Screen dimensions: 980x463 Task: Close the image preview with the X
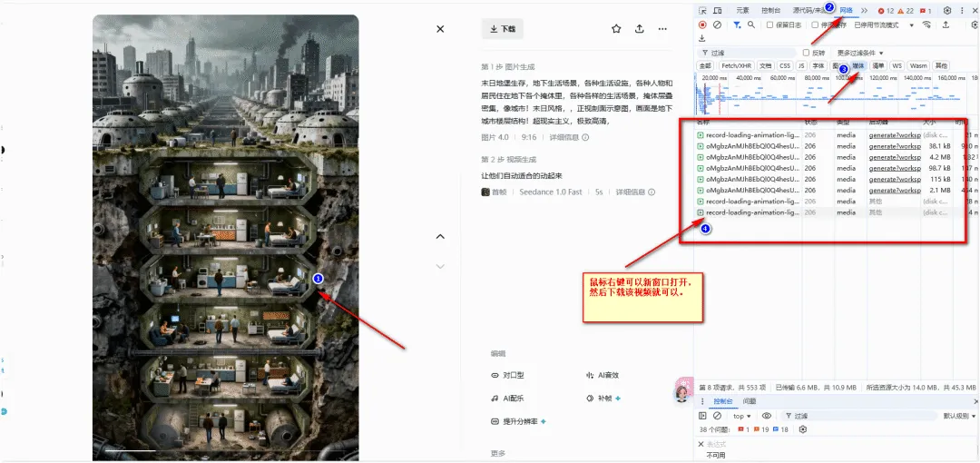[440, 29]
